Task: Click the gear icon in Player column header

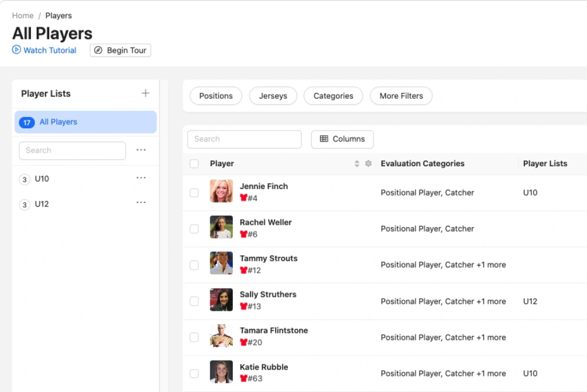Action: pyautogui.click(x=369, y=164)
